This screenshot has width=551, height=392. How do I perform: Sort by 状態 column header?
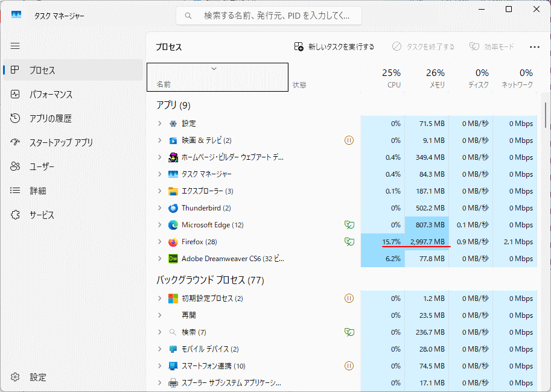click(x=325, y=78)
